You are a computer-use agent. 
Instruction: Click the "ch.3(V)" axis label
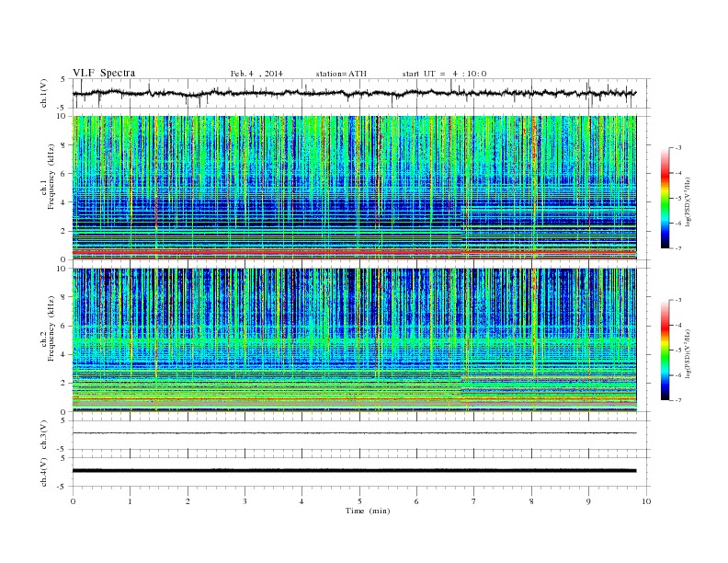point(44,435)
